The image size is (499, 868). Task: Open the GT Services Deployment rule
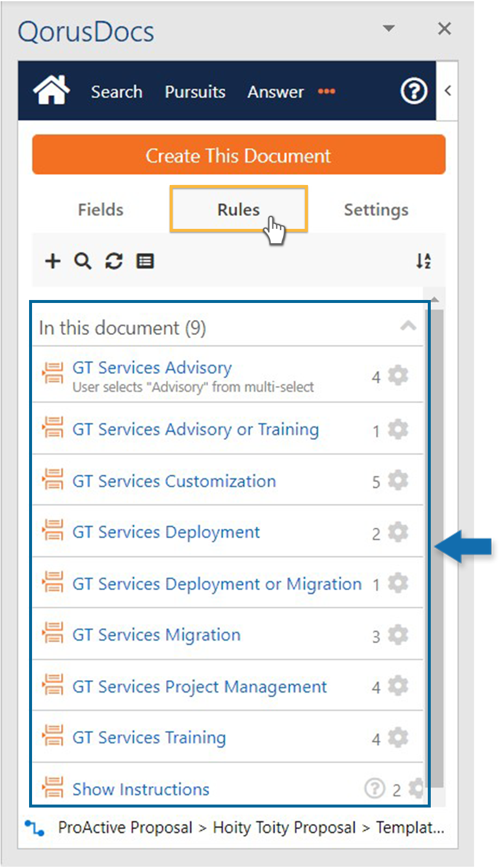166,532
